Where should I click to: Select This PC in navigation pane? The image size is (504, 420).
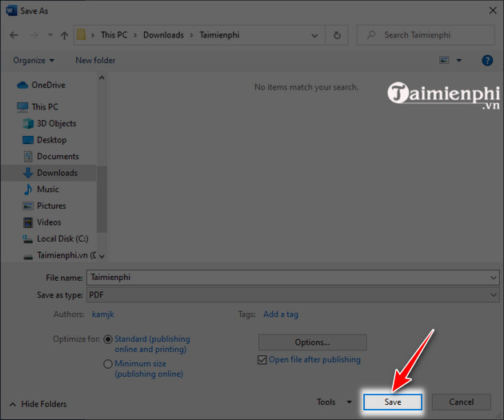(45, 106)
